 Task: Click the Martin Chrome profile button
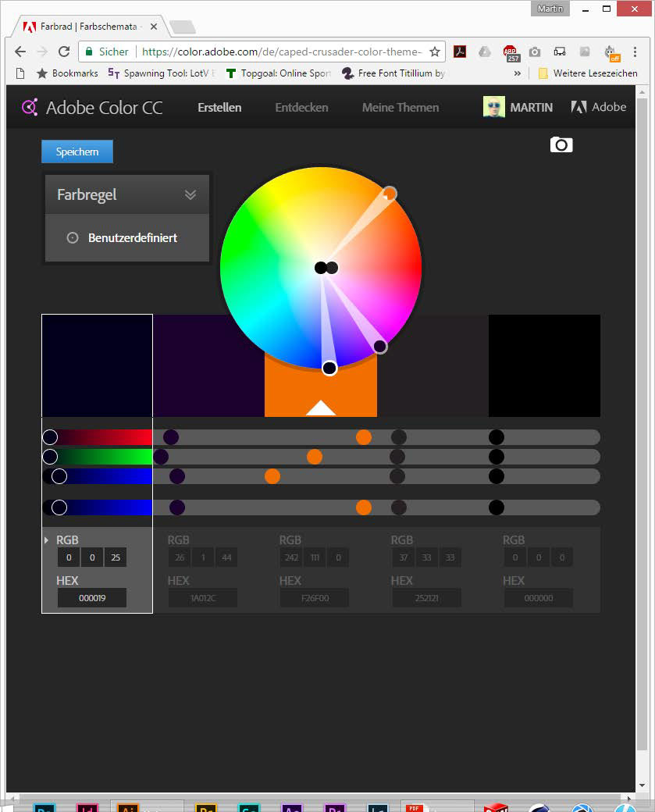tap(550, 9)
